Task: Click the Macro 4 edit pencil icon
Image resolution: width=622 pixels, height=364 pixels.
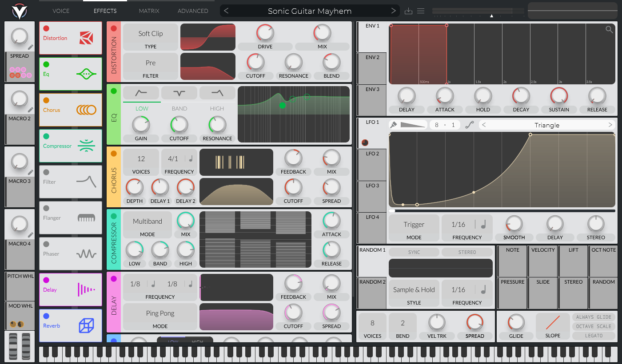Action: (31, 234)
